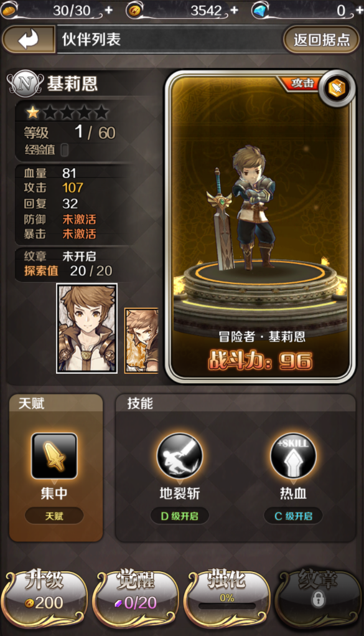Open the 地裂斩 skill icon
The height and width of the screenshot is (636, 364).
tap(180, 456)
